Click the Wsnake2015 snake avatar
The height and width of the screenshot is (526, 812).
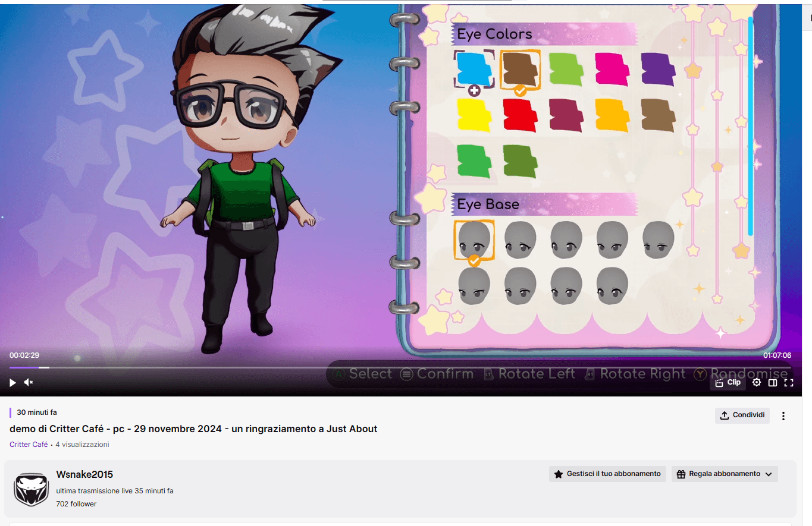(30, 489)
